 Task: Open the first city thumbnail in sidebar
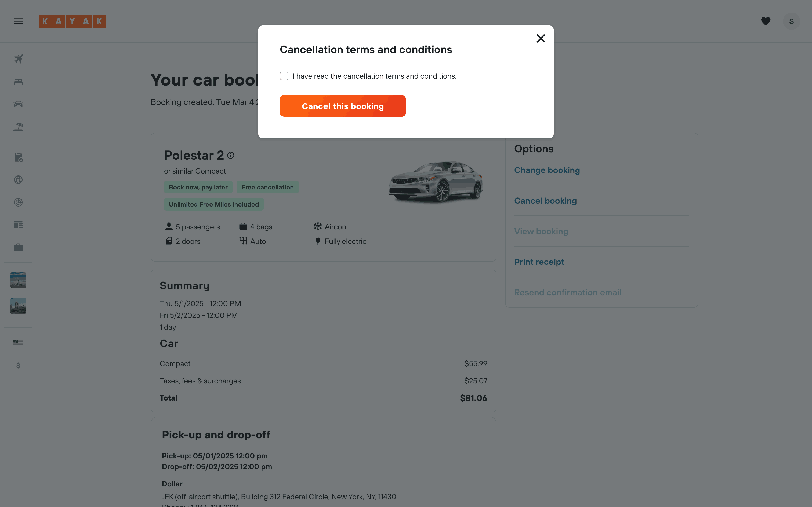pyautogui.click(x=18, y=280)
